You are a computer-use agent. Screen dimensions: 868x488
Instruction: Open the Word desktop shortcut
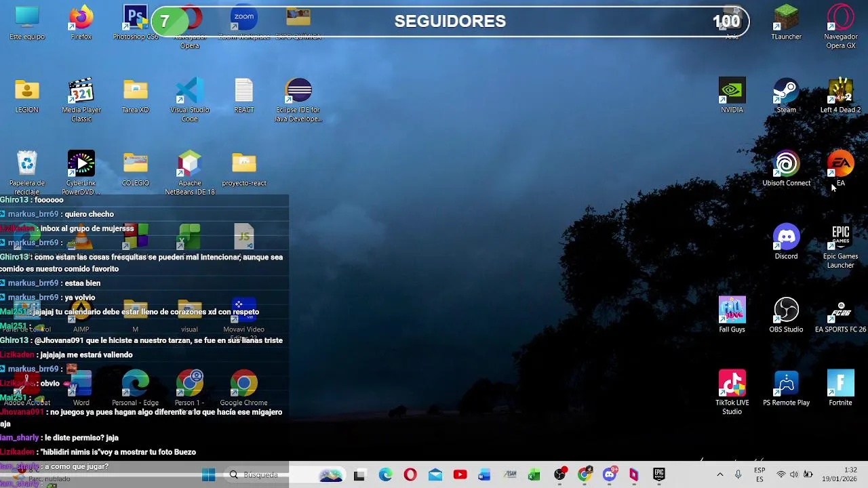81,388
